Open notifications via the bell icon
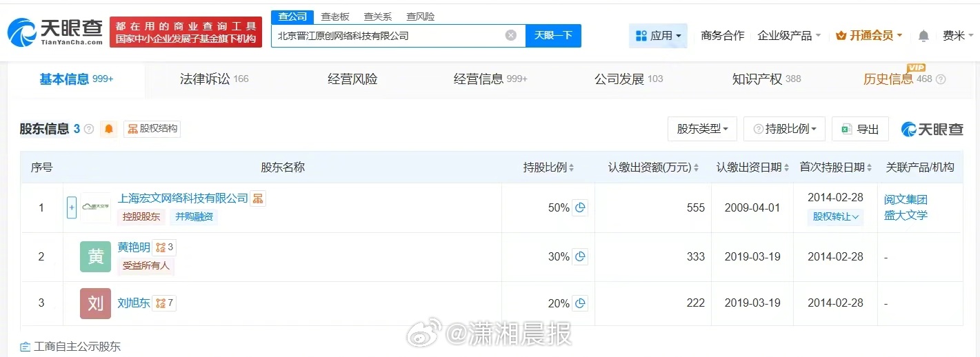 tap(923, 36)
